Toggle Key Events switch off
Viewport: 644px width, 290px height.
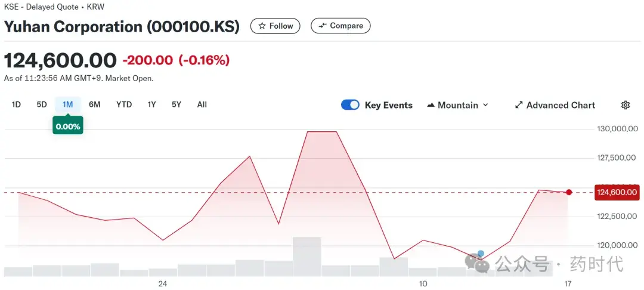pos(350,105)
